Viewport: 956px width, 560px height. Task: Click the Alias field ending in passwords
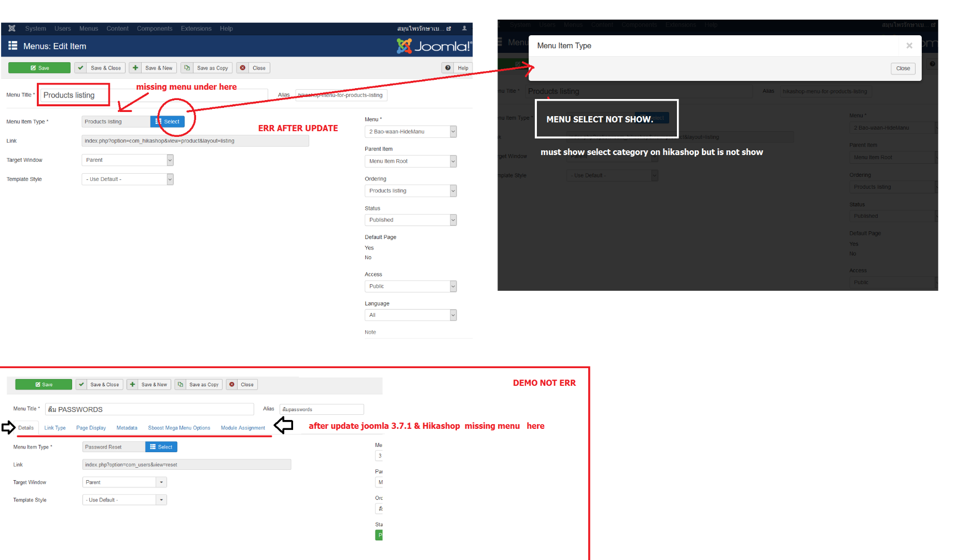click(x=322, y=409)
